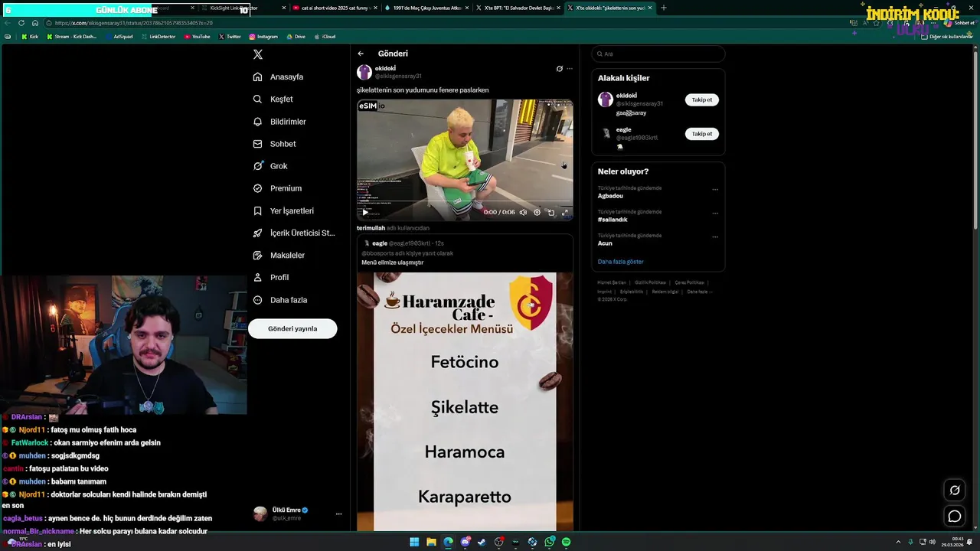This screenshot has width=980, height=551.
Task: Open account menu next to Ülkü Emre
Action: point(338,514)
